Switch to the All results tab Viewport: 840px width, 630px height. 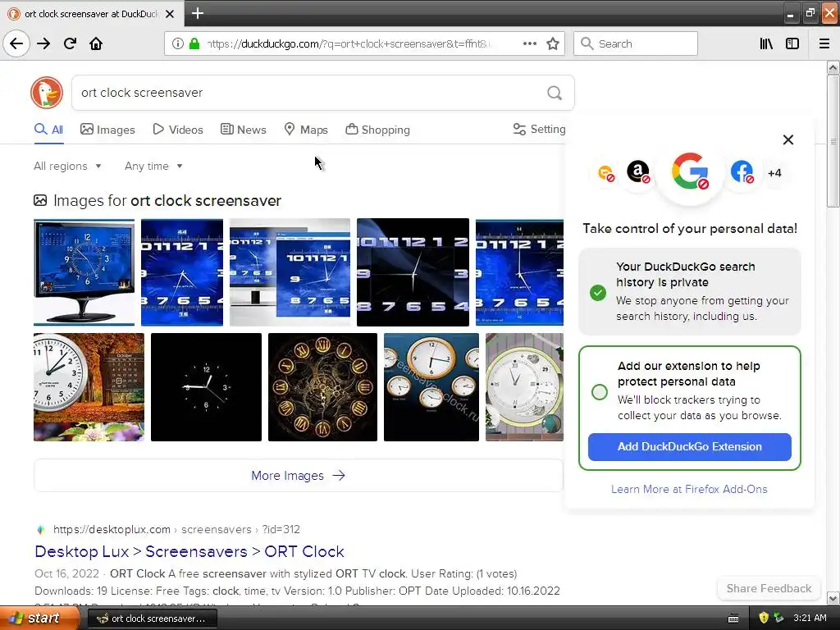click(48, 130)
